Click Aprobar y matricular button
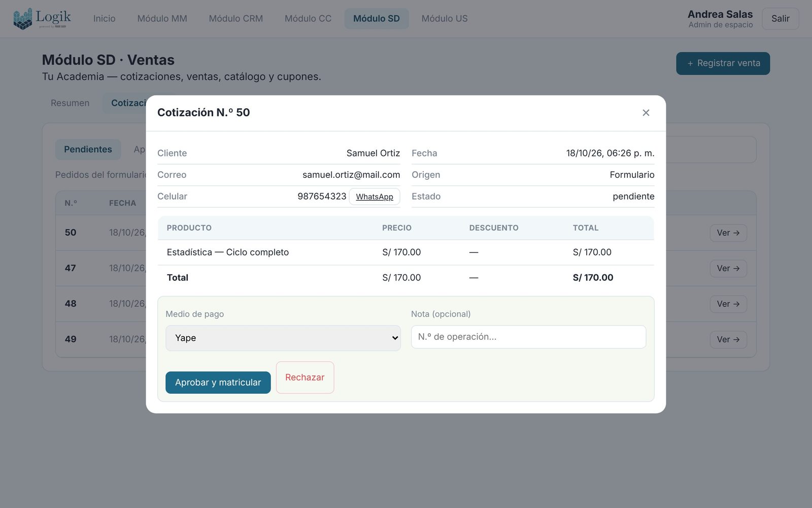The image size is (812, 508). coord(218,383)
